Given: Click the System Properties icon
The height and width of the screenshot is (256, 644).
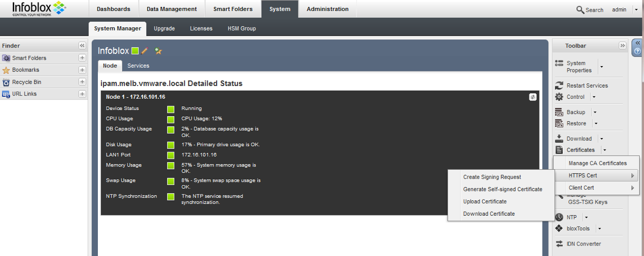Looking at the screenshot, I should 559,63.
